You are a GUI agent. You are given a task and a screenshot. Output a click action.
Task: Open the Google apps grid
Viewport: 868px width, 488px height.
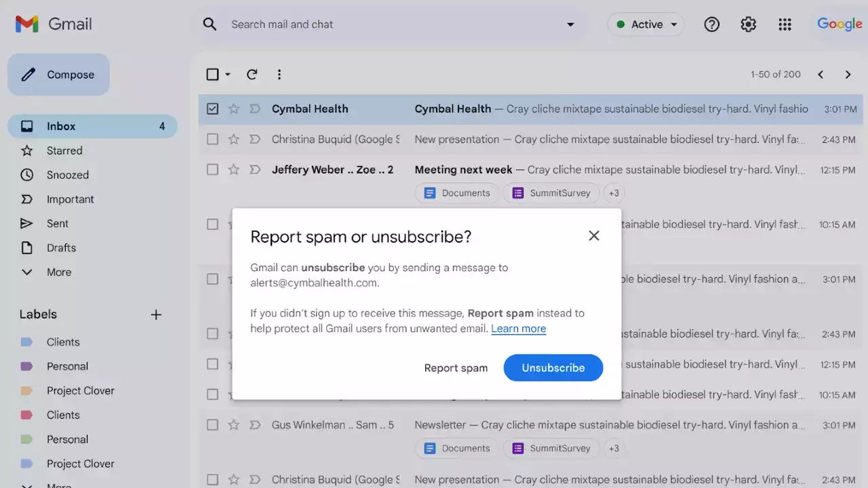(785, 24)
